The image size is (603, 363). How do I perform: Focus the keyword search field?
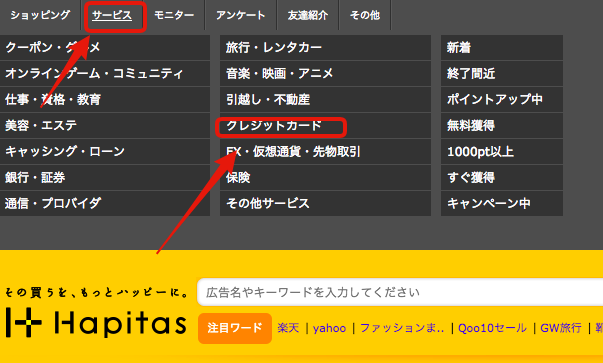pyautogui.click(x=400, y=292)
